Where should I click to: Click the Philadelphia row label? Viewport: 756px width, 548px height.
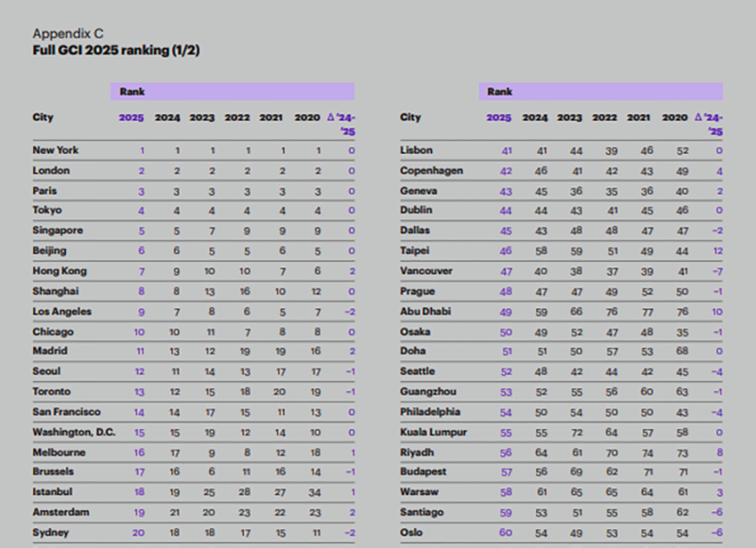tap(431, 412)
